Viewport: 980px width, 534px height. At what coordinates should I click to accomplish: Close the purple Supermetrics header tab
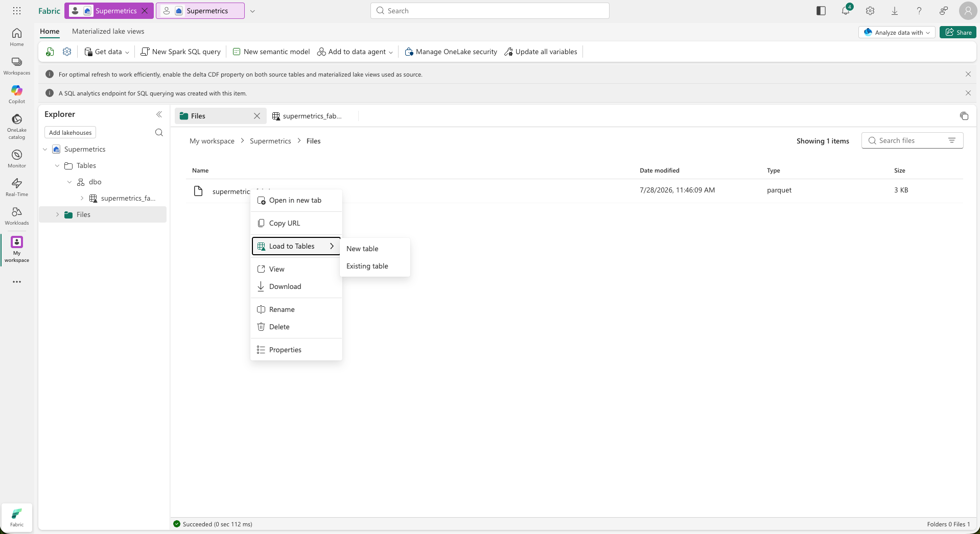(145, 11)
